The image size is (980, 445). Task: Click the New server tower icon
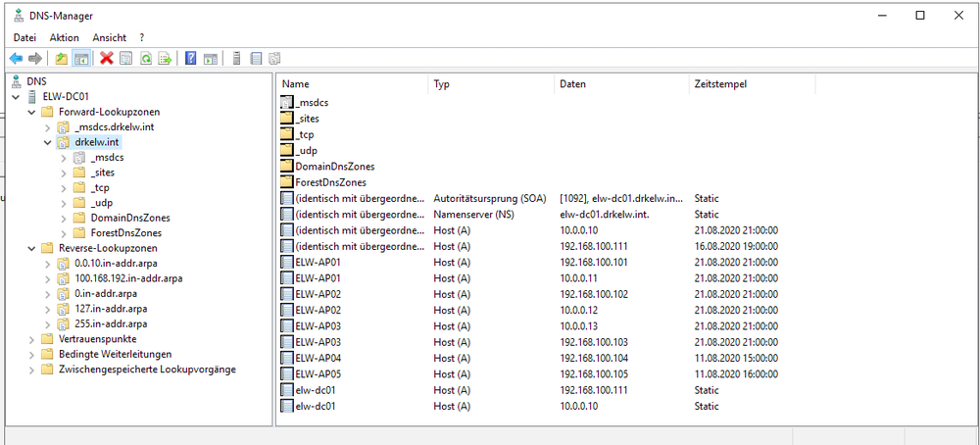[x=236, y=59]
